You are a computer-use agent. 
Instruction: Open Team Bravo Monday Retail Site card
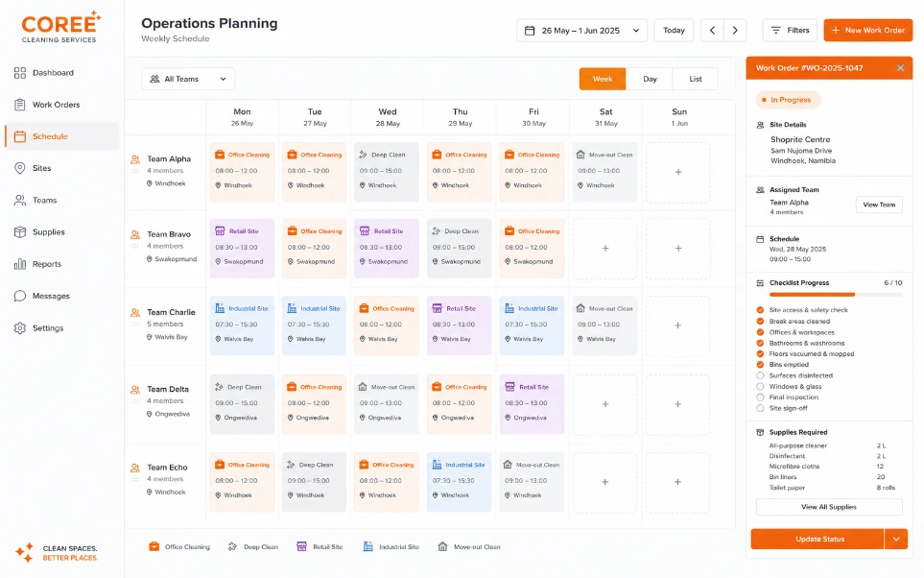[242, 249]
